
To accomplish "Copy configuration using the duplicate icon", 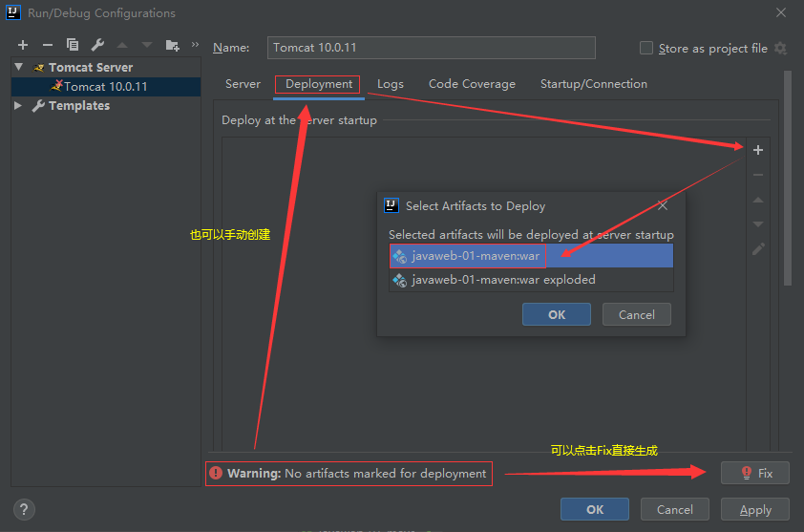I will pyautogui.click(x=73, y=45).
